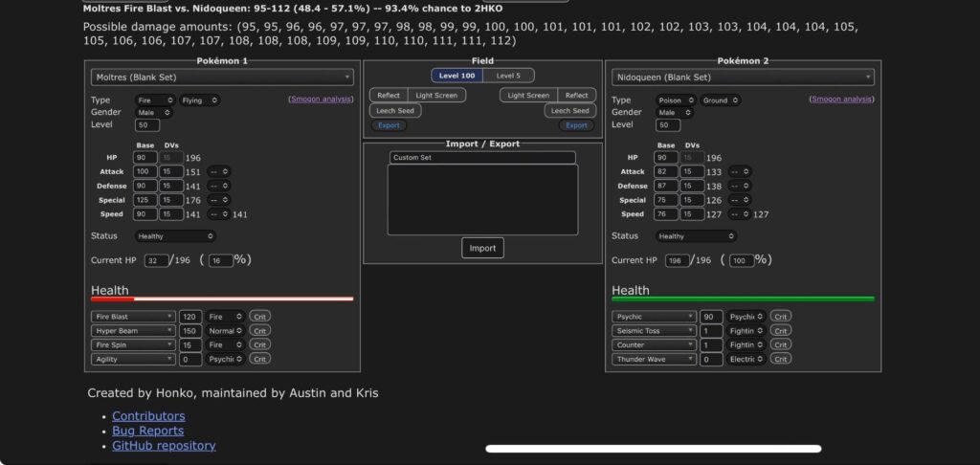Change Hyper Beam type Normal dropdown

point(225,331)
